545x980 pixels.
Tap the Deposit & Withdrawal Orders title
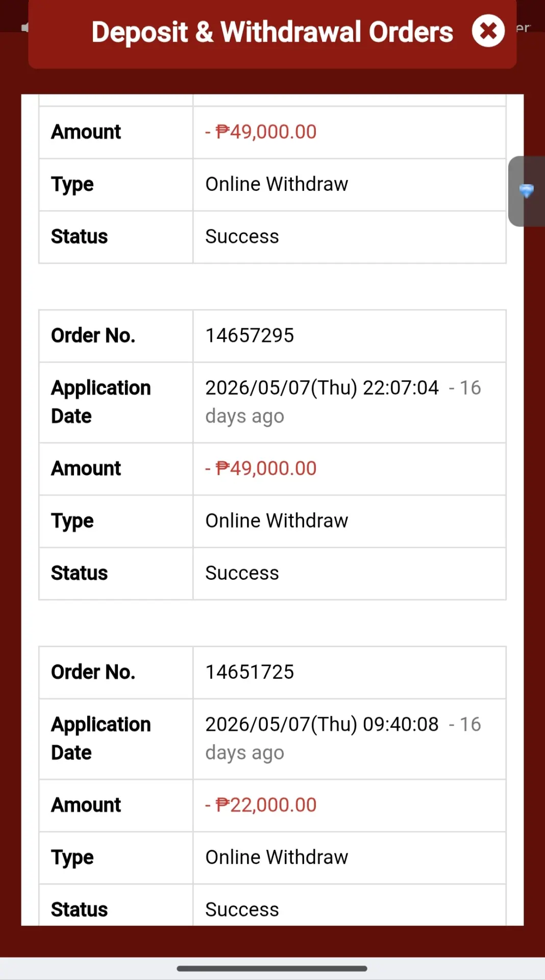(x=272, y=32)
